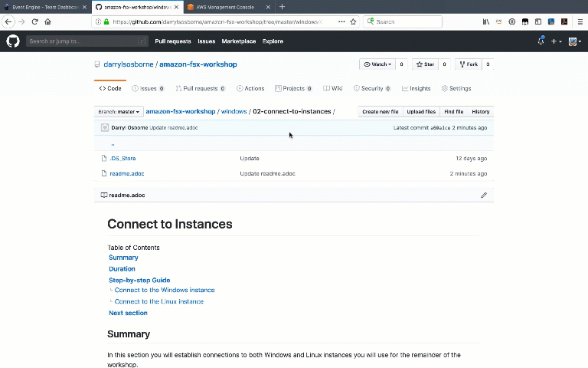Bookmark this page with the star icon

pyautogui.click(x=353, y=21)
